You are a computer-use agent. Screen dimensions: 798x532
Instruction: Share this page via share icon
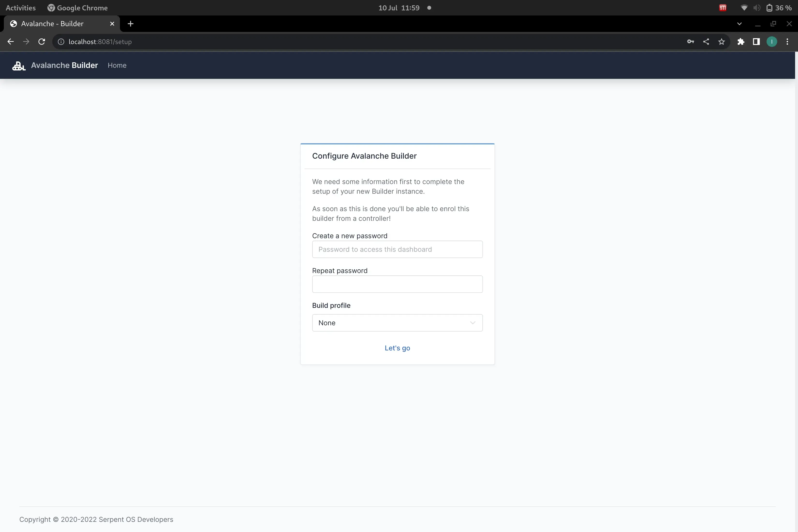point(706,42)
